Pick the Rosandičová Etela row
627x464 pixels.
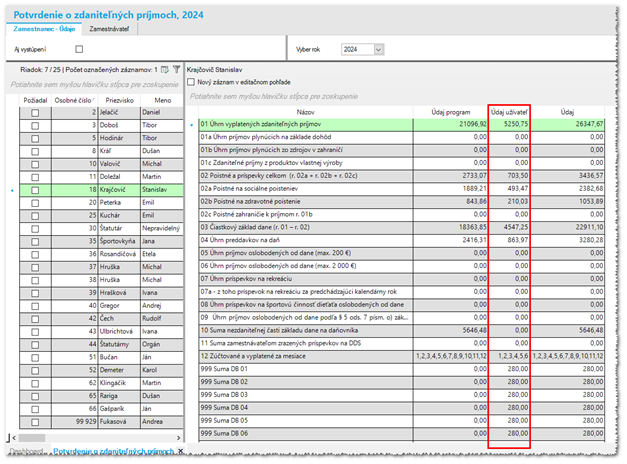[102, 254]
